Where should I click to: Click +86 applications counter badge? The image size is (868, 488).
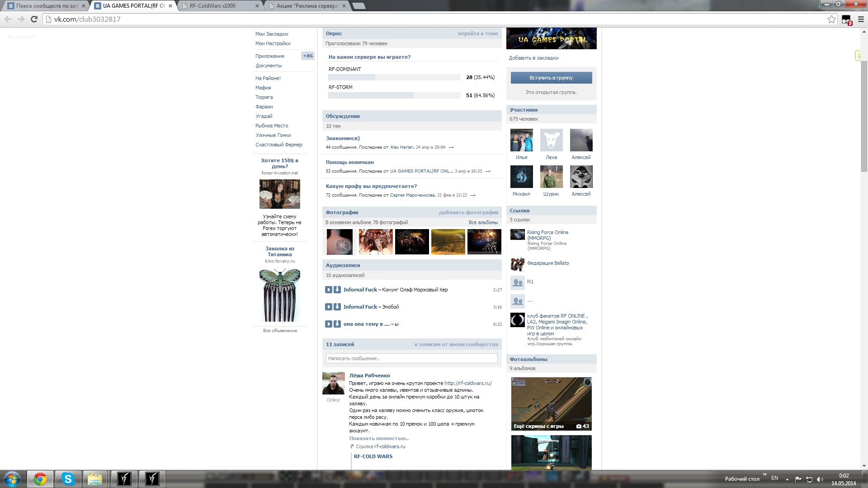308,56
